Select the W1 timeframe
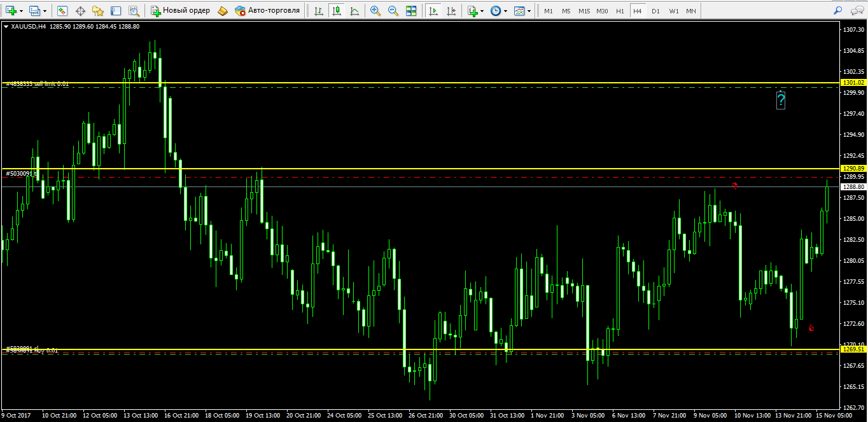 point(673,11)
